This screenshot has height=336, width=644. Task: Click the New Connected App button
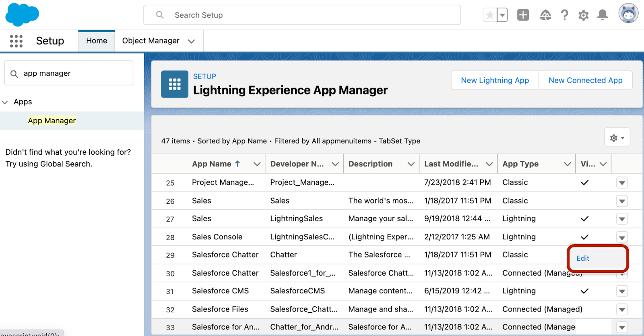tap(585, 80)
